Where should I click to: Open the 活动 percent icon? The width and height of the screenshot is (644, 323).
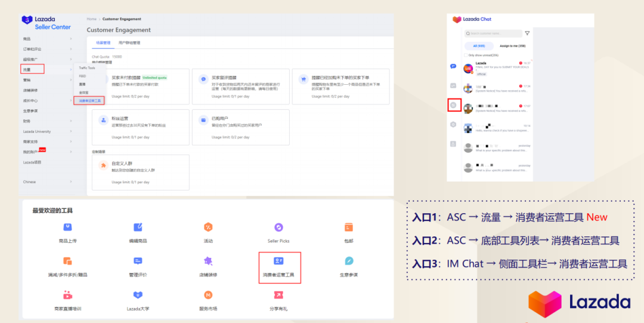click(208, 227)
